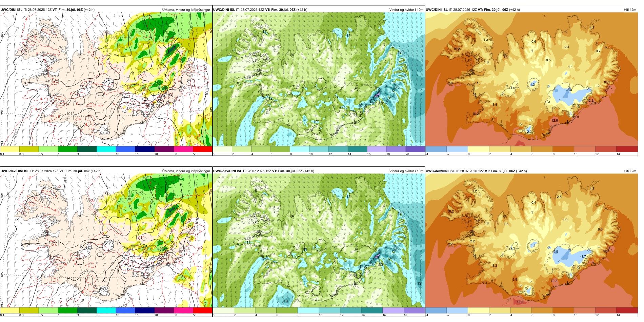Image resolution: width=644 pixels, height=322 pixels.
Task: Click 'Vindur og hviður í 10m' title on UWC-dev map
Action: pos(406,171)
